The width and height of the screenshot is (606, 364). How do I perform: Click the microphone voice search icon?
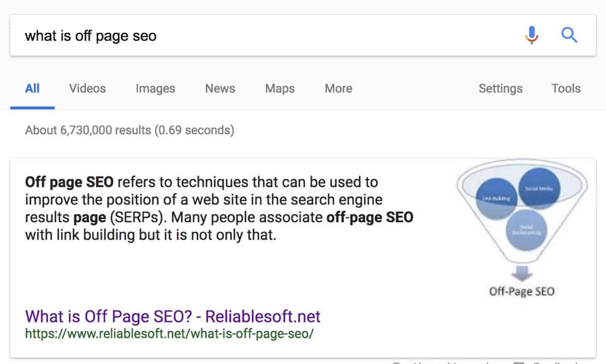[x=532, y=35]
